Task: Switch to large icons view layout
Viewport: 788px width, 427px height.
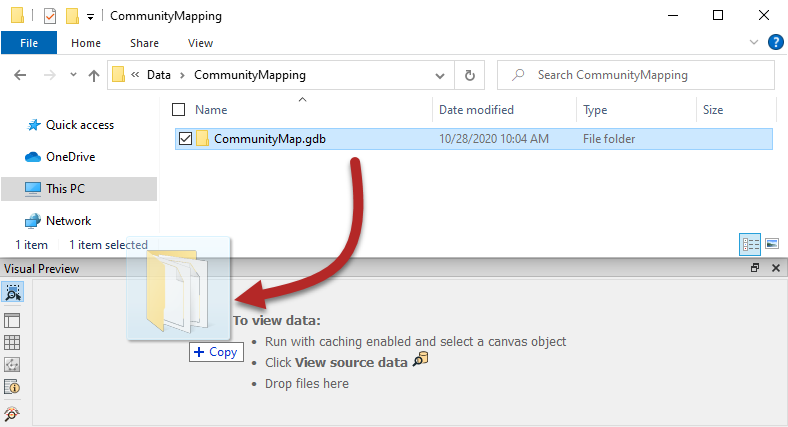Action: (x=772, y=244)
